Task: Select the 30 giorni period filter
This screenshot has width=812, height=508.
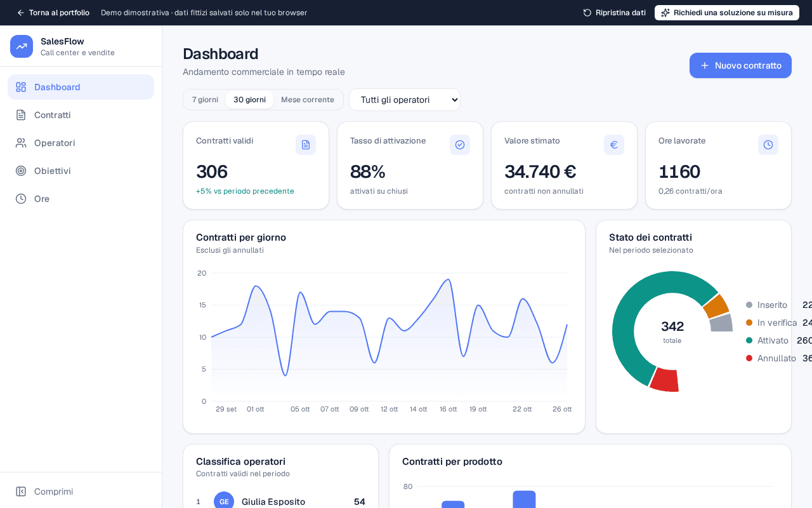Action: (x=249, y=100)
